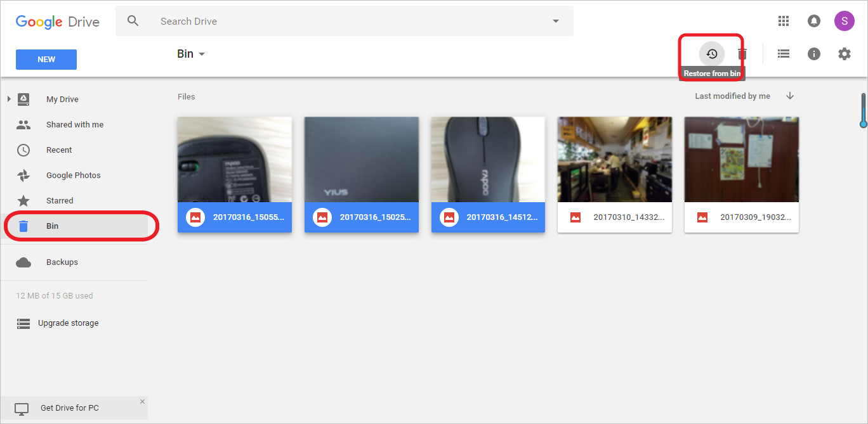Click file name 20170316_15025...

coord(376,217)
